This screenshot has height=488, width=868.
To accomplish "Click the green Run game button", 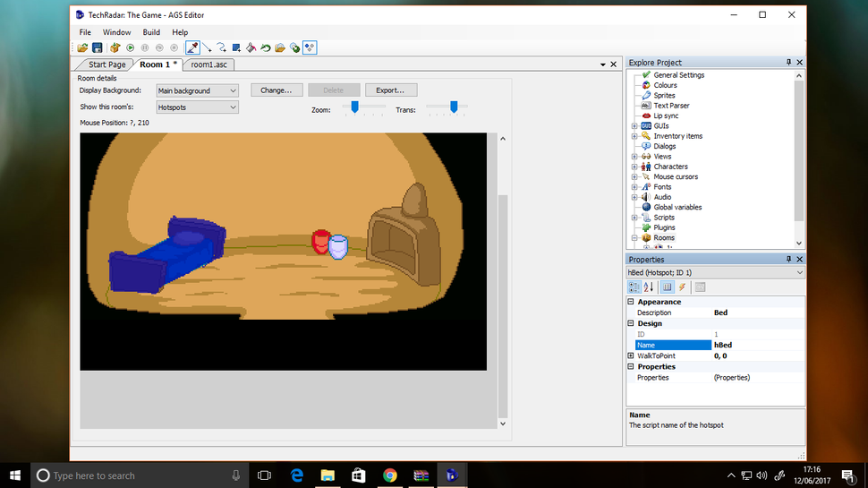I will coord(130,47).
